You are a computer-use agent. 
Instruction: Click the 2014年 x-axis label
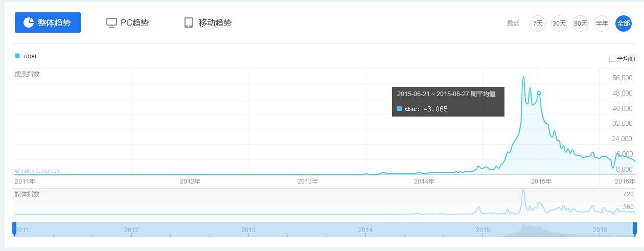[x=424, y=181]
